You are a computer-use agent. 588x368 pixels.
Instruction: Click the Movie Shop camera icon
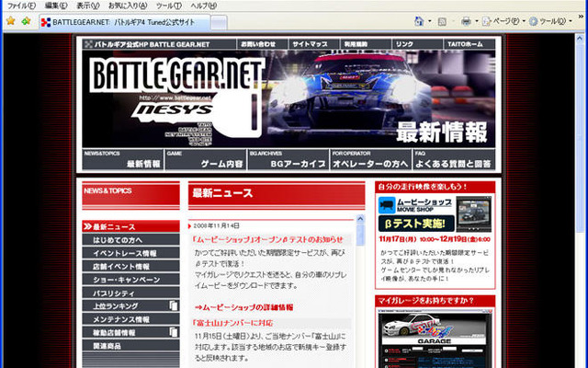(387, 205)
